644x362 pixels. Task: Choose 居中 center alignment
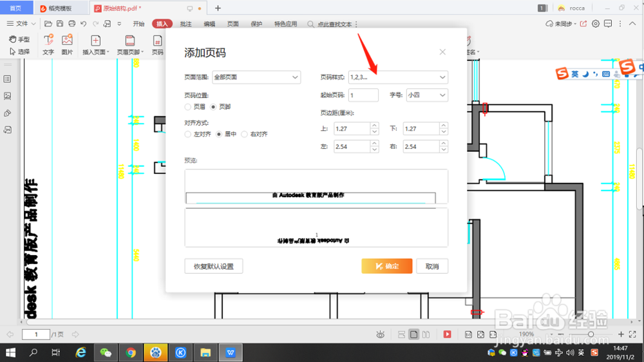coord(219,135)
